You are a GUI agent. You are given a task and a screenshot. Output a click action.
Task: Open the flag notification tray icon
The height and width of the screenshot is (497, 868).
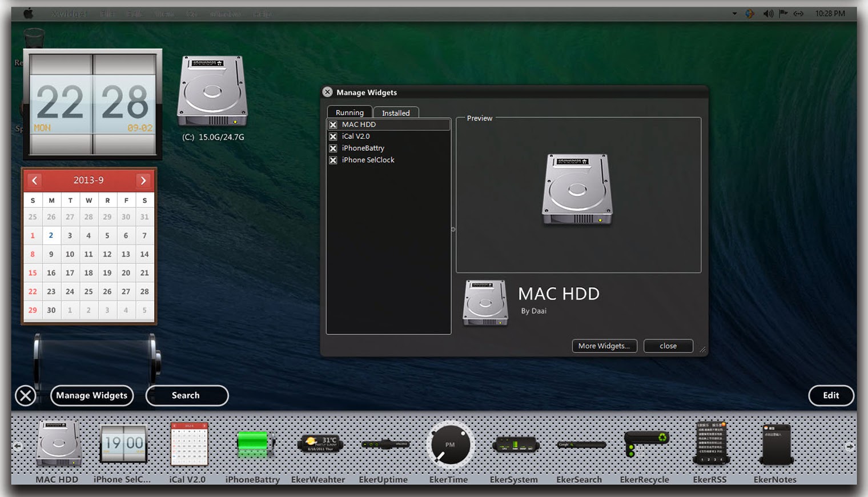coord(783,14)
